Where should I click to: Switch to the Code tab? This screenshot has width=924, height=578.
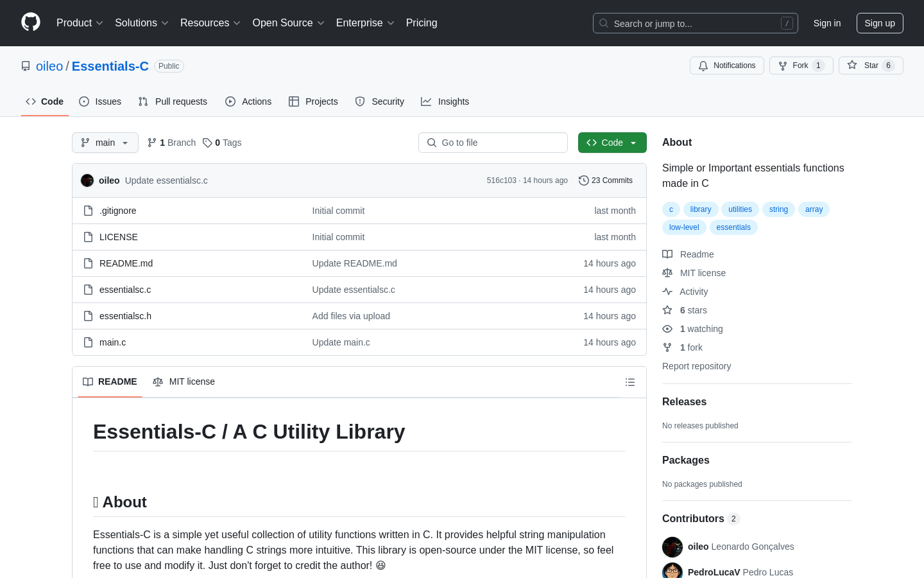(45, 101)
